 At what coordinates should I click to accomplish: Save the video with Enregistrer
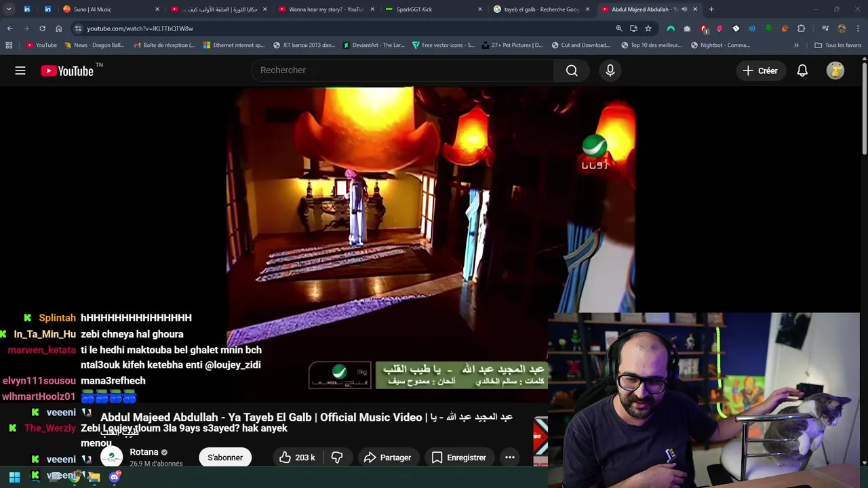(459, 457)
